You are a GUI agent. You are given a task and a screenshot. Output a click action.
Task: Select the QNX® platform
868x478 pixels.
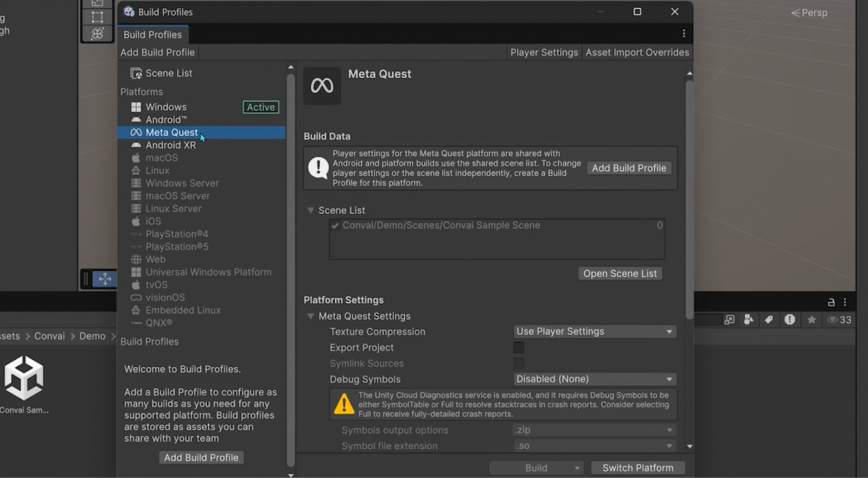coord(201,323)
